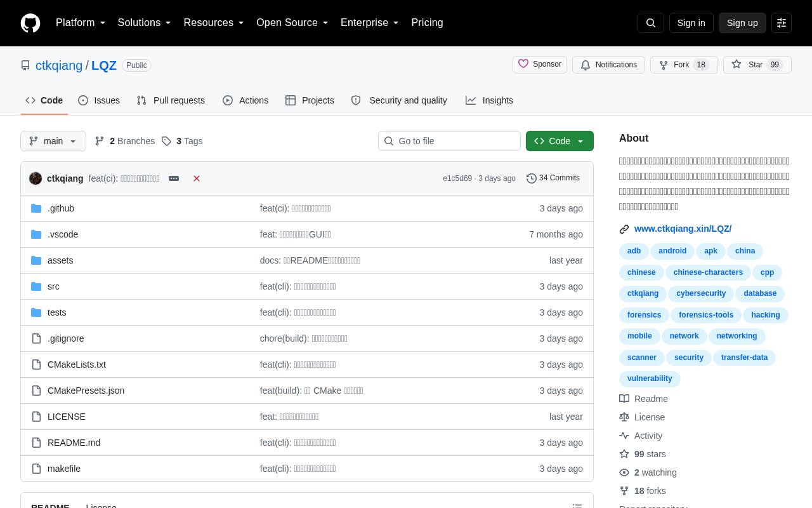Open the .gitignore file
The width and height of the screenshot is (812, 508).
65,338
